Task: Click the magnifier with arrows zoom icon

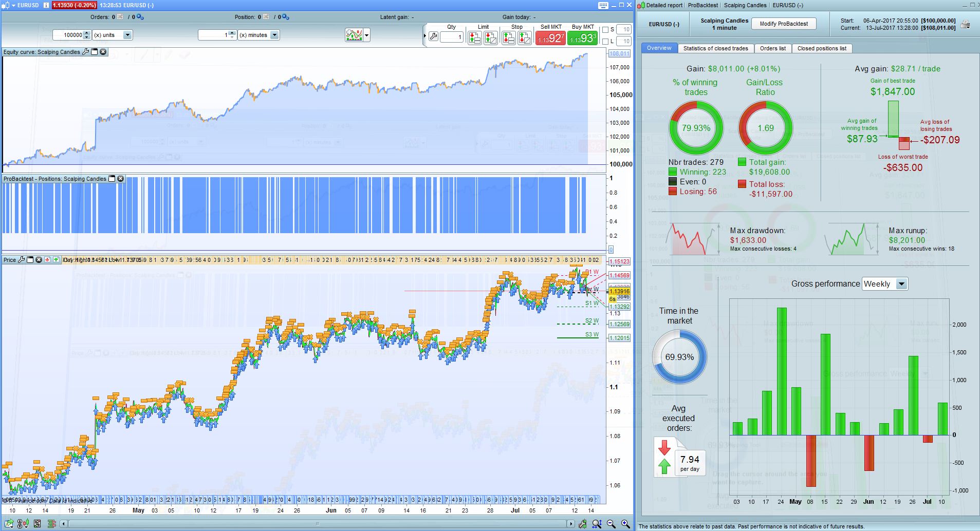Action: point(597,524)
